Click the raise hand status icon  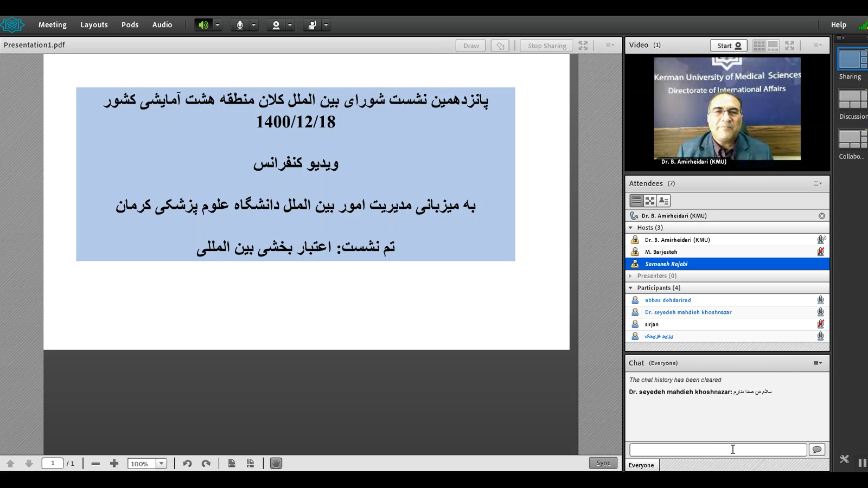tap(312, 25)
